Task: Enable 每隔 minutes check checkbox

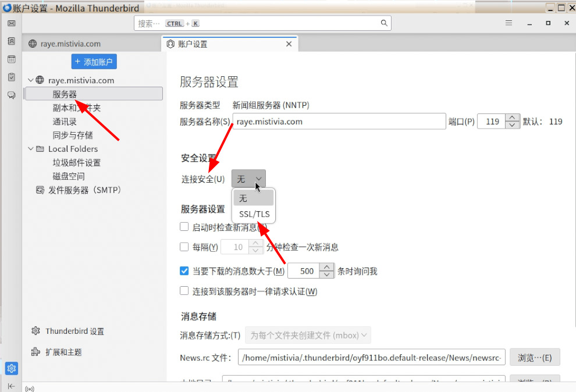Action: [184, 247]
